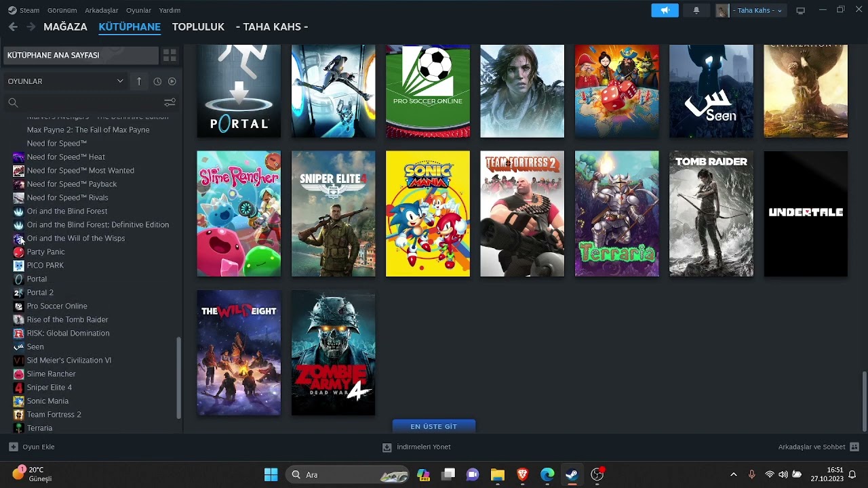Open the Taha Kahs account dropdown
Image resolution: width=868 pixels, height=488 pixels.
[x=750, y=10]
